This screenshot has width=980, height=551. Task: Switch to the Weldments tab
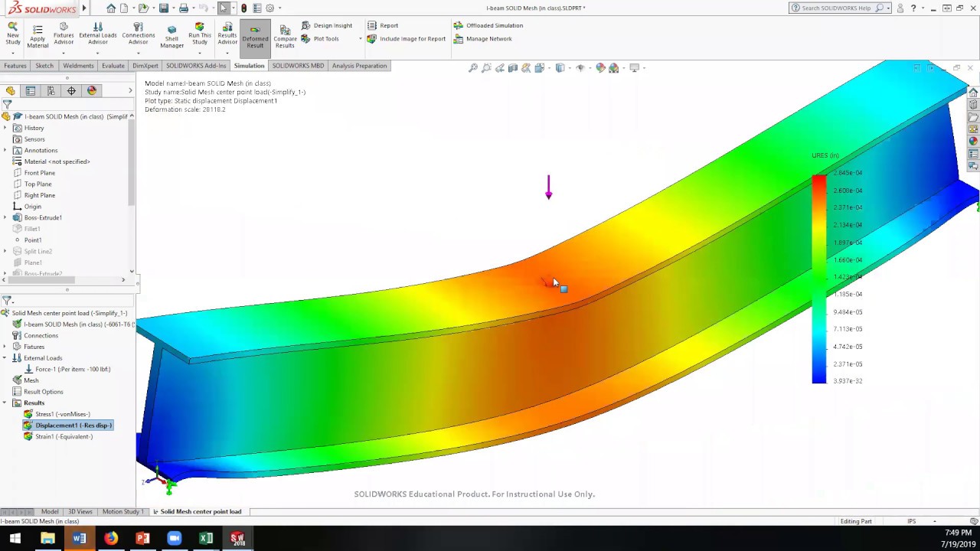pos(78,66)
